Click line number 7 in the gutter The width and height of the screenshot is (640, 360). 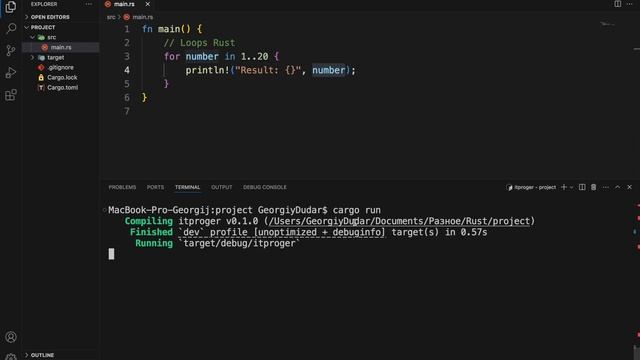point(127,111)
